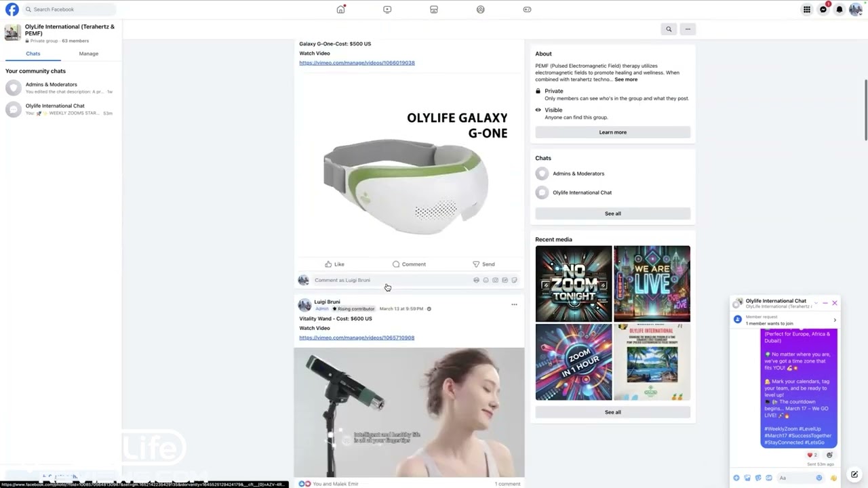Screen dimensions: 868x488
Task: Open Olylife International Chat in sidebar
Action: point(61,109)
